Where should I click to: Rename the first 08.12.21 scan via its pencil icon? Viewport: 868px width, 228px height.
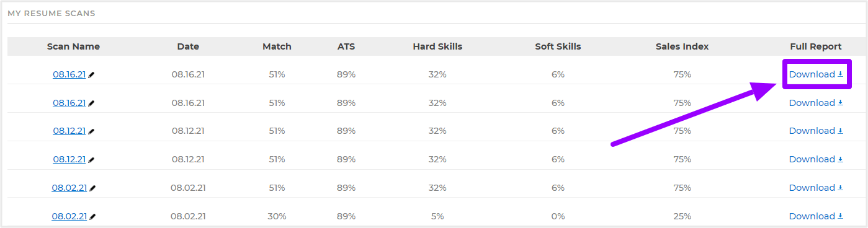click(92, 131)
